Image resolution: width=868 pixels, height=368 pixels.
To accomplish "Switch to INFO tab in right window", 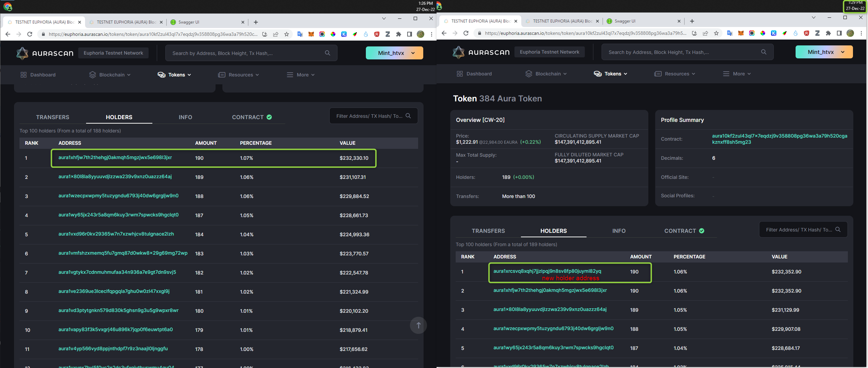I will point(619,231).
